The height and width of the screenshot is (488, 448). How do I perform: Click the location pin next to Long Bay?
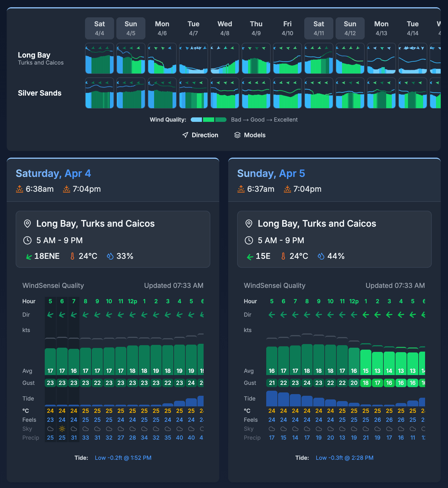click(x=27, y=223)
